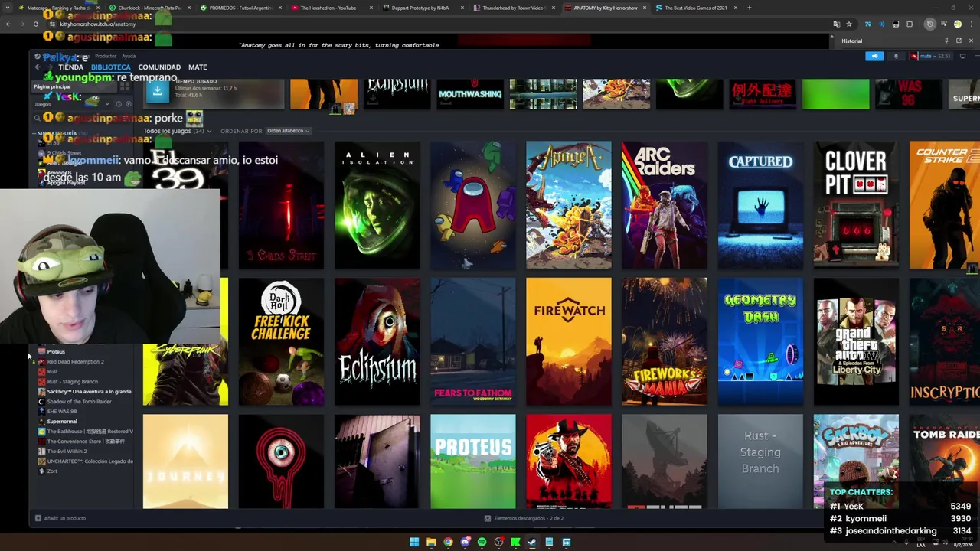
Task: Open the Rust - Staging Branch tile
Action: pos(760,461)
